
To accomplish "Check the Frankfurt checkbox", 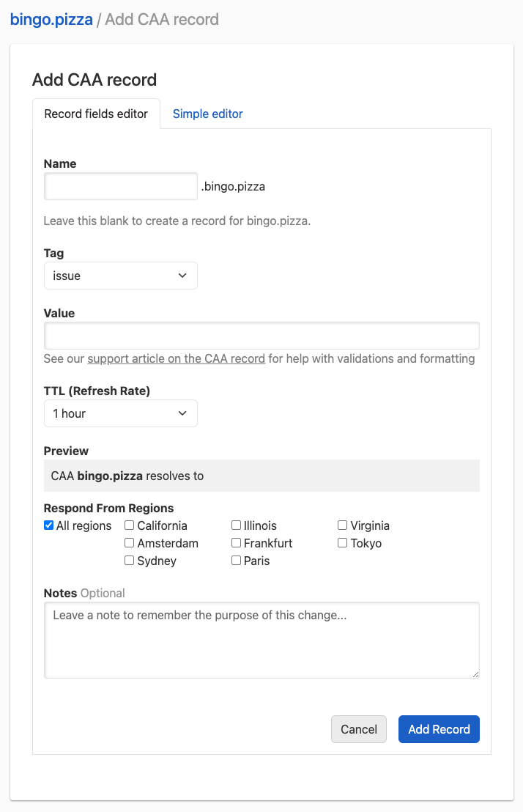I will (236, 543).
